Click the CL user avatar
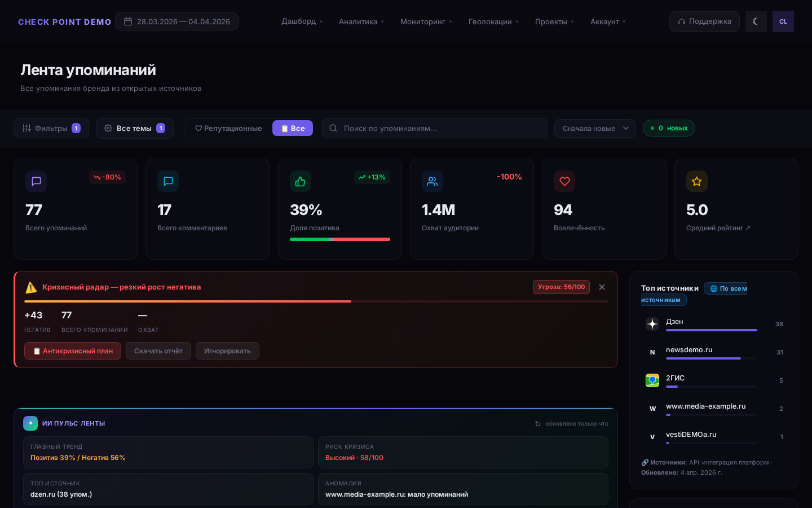 (x=783, y=21)
